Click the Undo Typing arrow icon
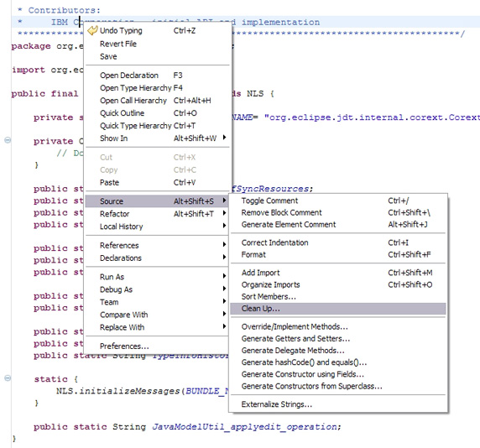 (x=92, y=30)
